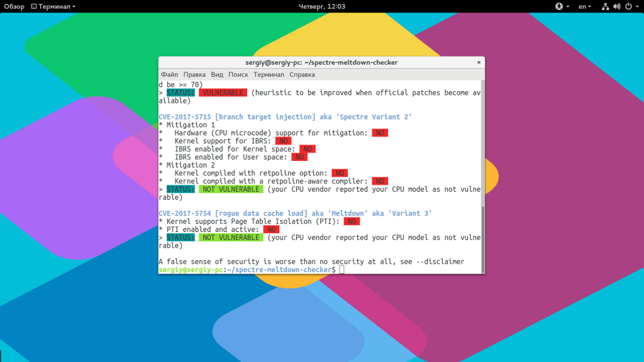Image resolution: width=644 pixels, height=362 pixels.
Task: Open the clock showing Четверг, 12:03
Action: pyautogui.click(x=322, y=6)
